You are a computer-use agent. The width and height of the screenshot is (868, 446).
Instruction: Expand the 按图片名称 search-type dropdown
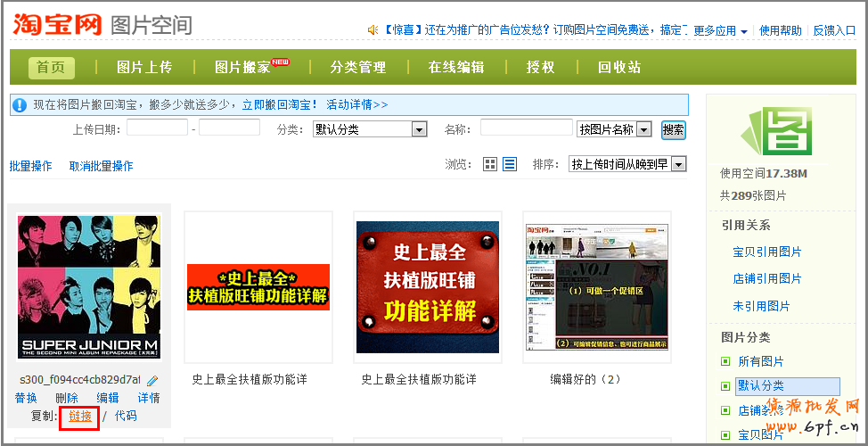pos(643,129)
